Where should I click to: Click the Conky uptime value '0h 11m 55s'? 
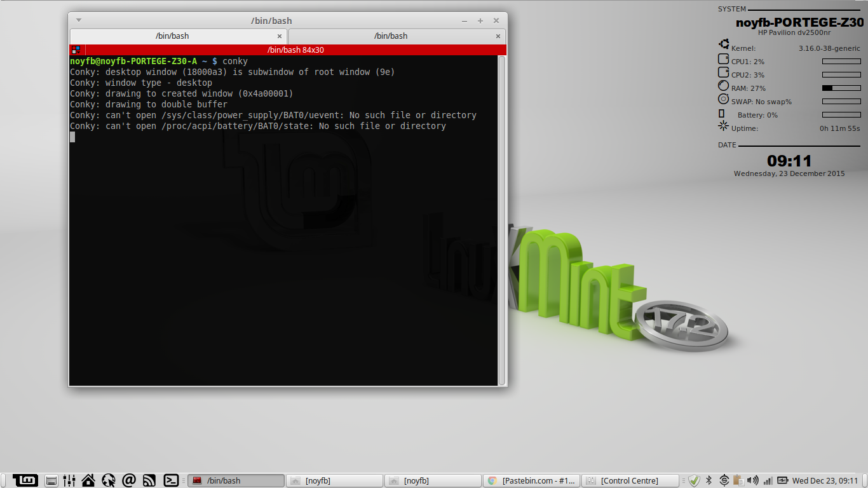840,128
